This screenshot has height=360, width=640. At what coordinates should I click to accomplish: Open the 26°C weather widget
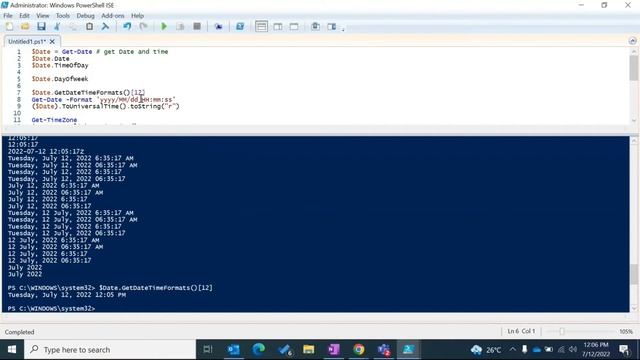(x=486, y=350)
